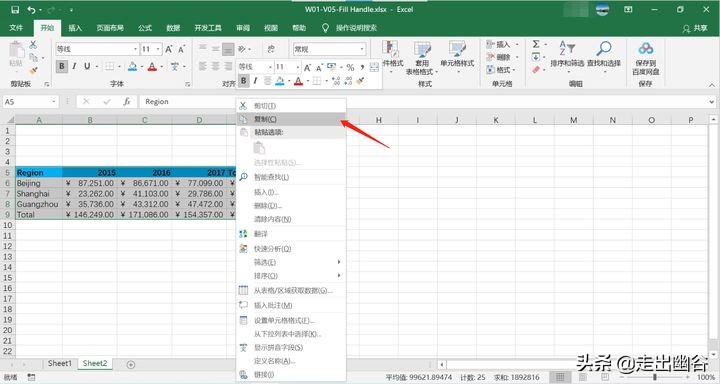Click format painter in mini toolbar
The height and width of the screenshot is (384, 720).
point(360,81)
